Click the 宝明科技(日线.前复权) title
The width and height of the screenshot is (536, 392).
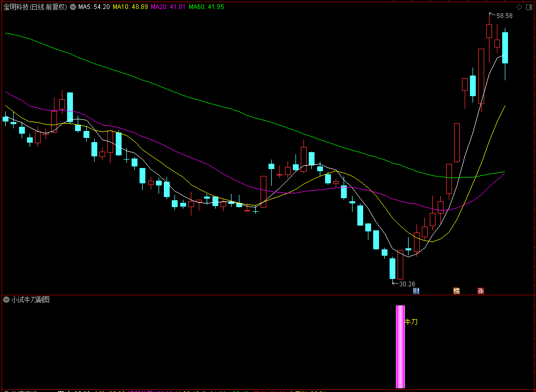pos(35,7)
